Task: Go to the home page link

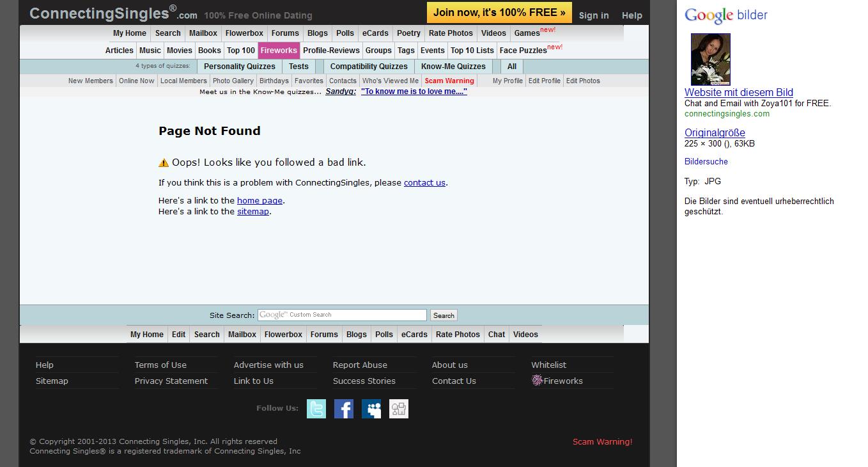Action: tap(260, 201)
